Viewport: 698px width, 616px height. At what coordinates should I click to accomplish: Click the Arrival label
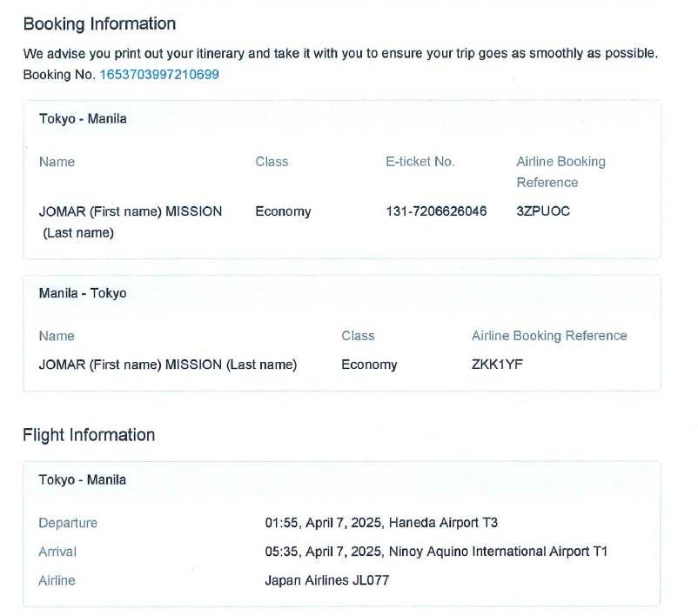57,552
